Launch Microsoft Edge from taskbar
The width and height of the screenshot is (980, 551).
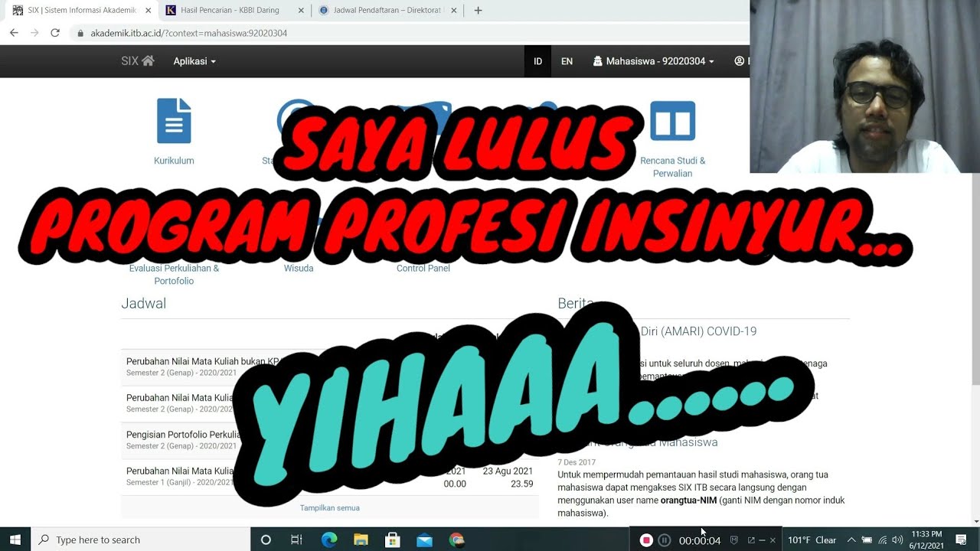click(329, 540)
